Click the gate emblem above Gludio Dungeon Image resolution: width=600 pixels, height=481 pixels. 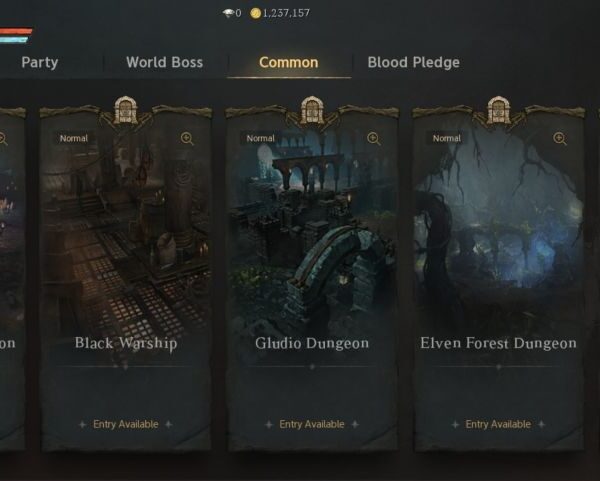tap(312, 110)
